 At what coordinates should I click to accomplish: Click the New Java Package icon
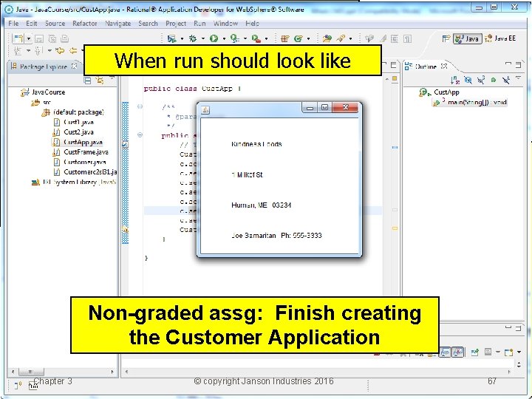coord(284,38)
